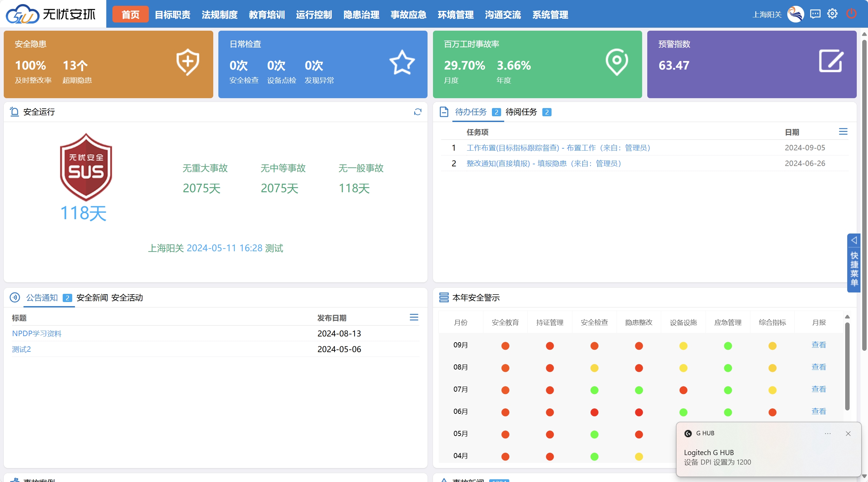Screen dimensions: 868x482
Task: Switch to 待阅任务 tab
Action: click(521, 112)
